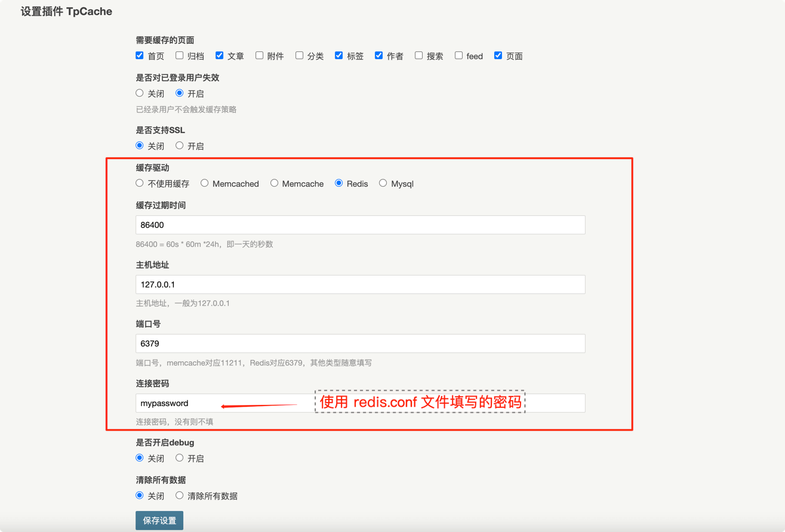The width and height of the screenshot is (785, 532).
Task: Click the 连接密码 field with mypassword
Action: point(361,403)
